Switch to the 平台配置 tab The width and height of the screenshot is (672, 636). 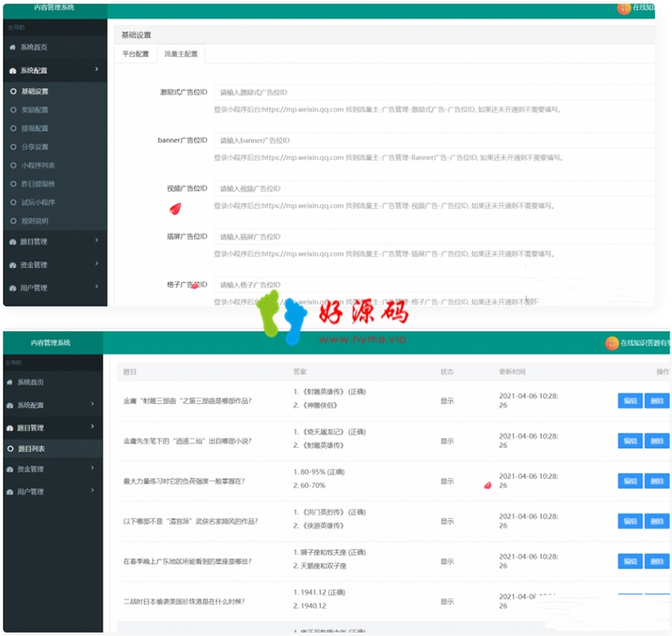coord(136,54)
